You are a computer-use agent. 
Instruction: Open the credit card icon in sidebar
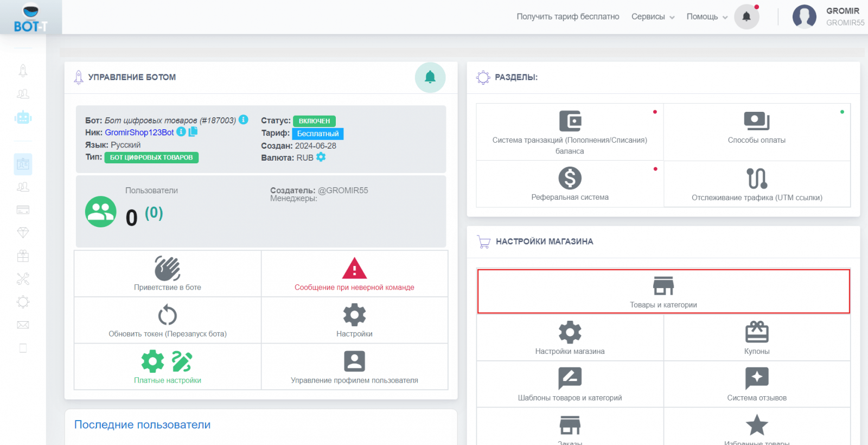(23, 210)
